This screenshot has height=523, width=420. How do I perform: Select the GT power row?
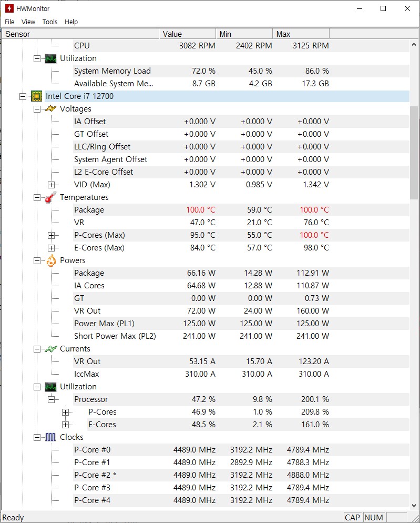(241, 298)
